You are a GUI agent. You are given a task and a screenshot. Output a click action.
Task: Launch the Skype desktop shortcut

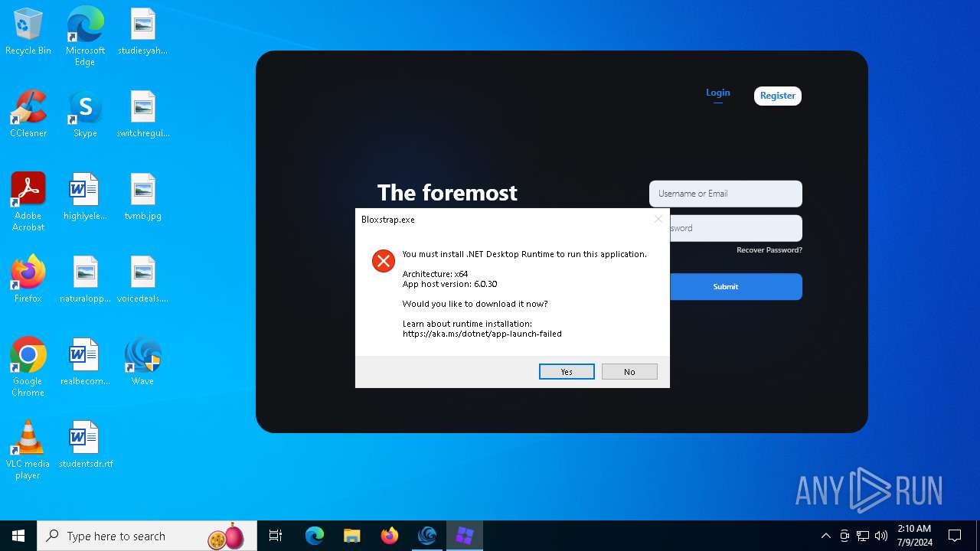point(85,115)
